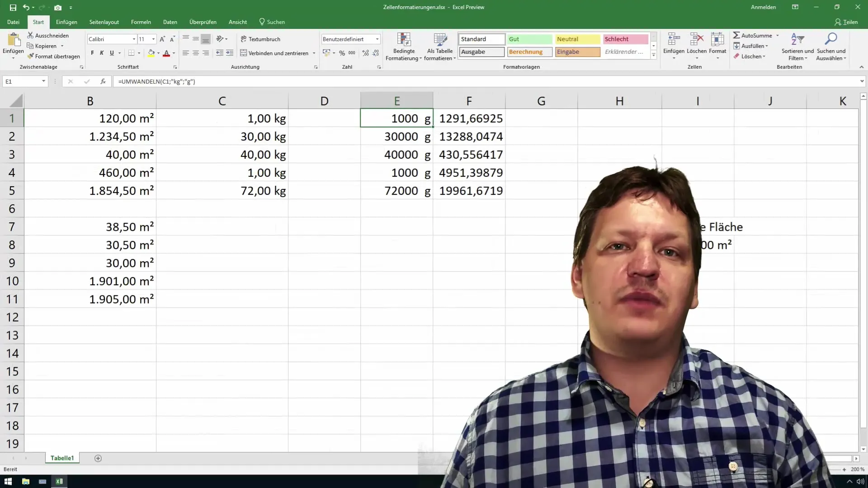The image size is (868, 488).
Task: Apply thousands separator 000 format
Action: (x=352, y=53)
